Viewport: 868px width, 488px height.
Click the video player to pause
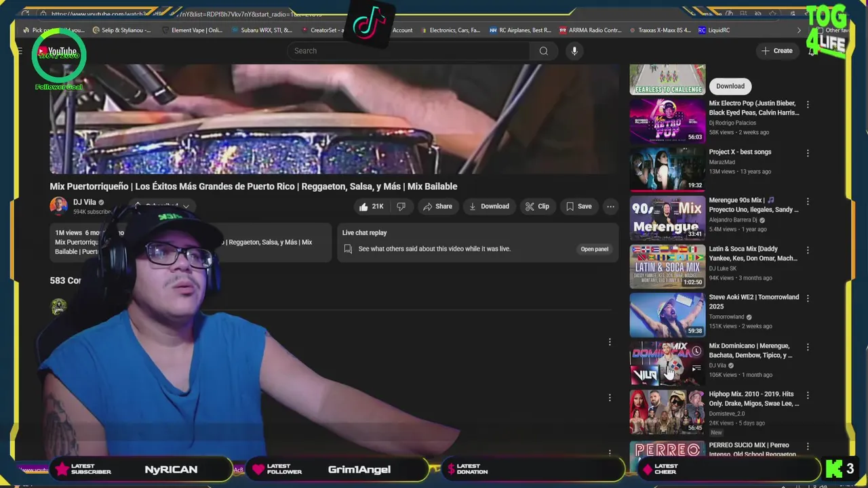pyautogui.click(x=334, y=119)
